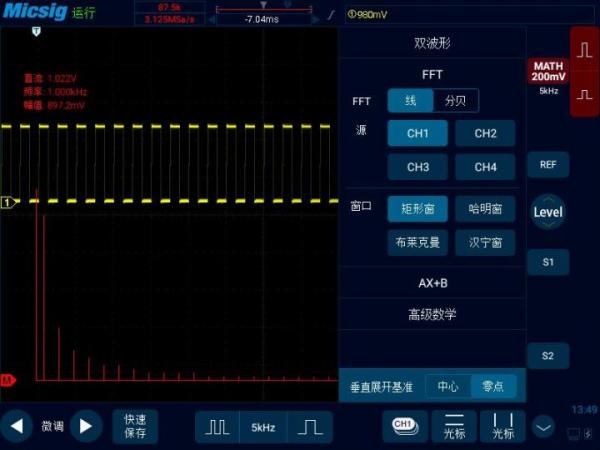
Task: Tap the right fine-tune arrow button
Action: [x=86, y=426]
